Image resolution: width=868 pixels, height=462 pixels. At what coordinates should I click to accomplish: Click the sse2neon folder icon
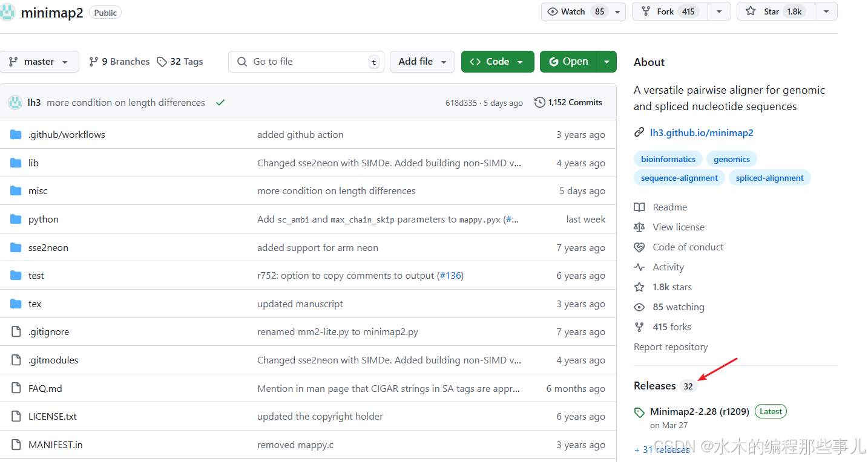click(x=16, y=247)
